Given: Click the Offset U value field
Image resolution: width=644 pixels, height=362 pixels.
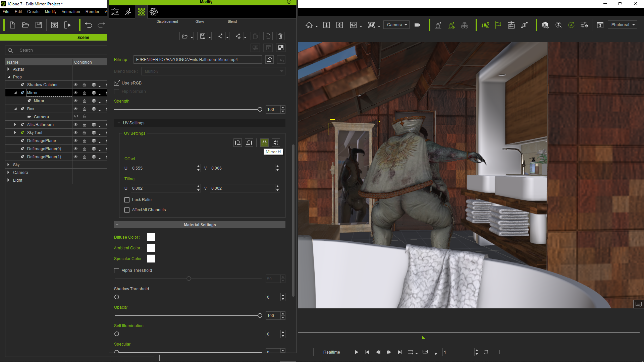Looking at the screenshot, I should tap(164, 168).
